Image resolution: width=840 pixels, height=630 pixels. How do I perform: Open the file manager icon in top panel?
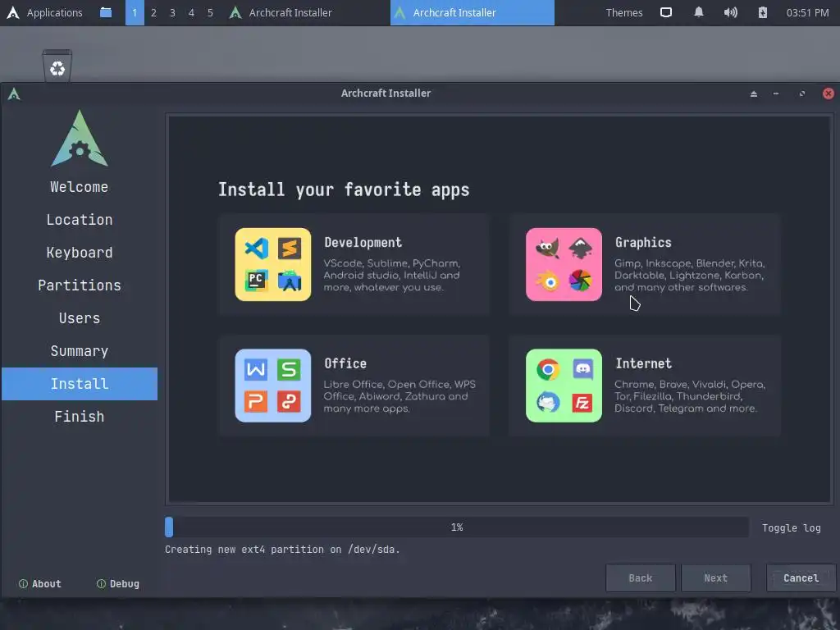[x=106, y=12]
